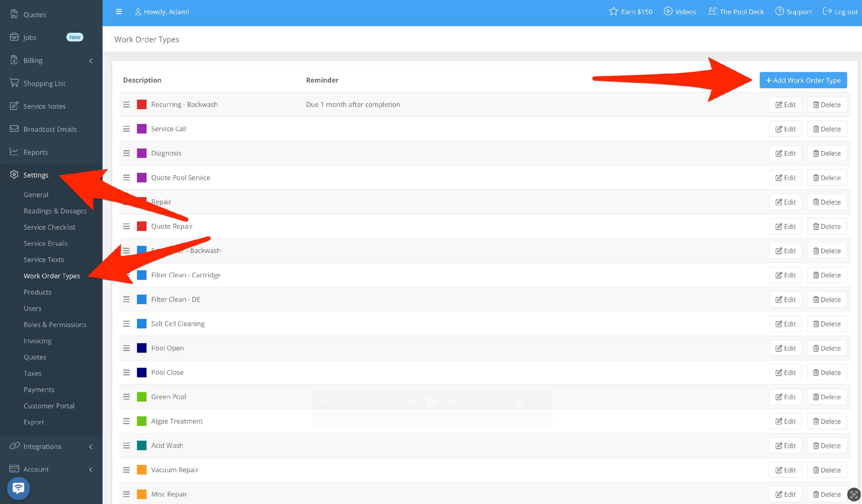Open the chat support bubble icon

[18, 488]
